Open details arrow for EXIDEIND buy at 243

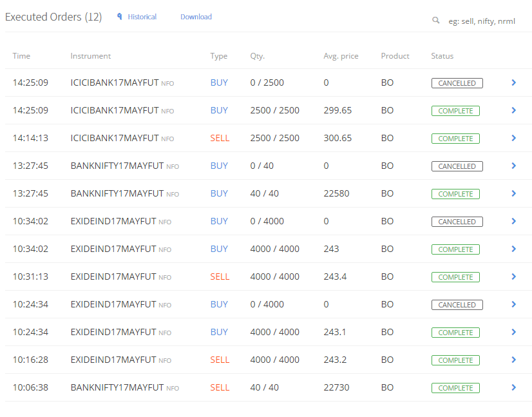point(514,249)
